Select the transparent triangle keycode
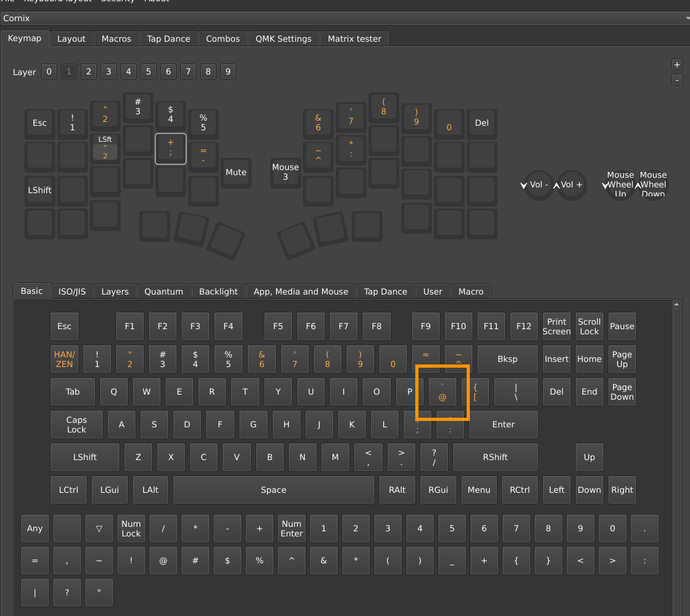690x616 pixels. [99, 529]
